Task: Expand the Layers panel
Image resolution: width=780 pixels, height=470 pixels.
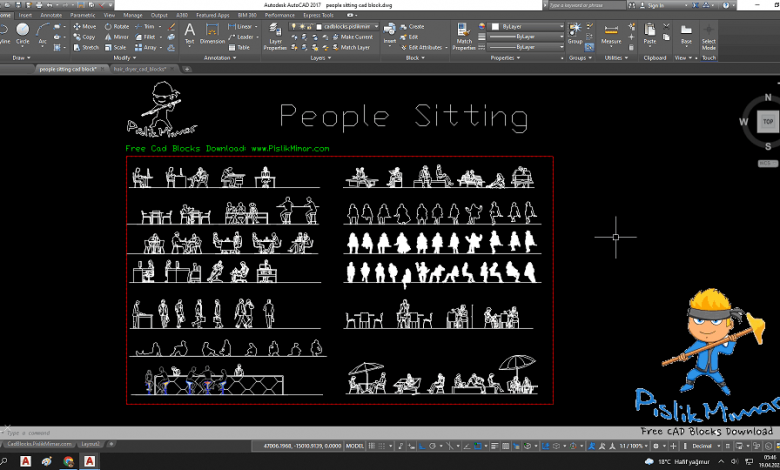Action: tap(321, 58)
